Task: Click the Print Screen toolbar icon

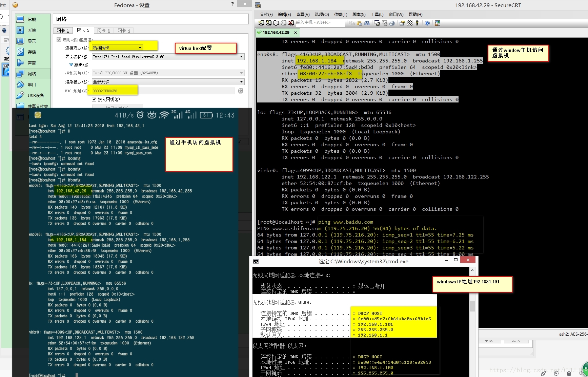Action: (x=377, y=23)
